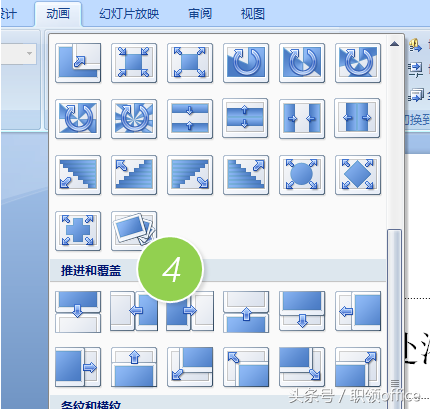Screen dimensions: 430x409
Task: Pick the Strips Left-Up staircase transition
Action: click(134, 175)
